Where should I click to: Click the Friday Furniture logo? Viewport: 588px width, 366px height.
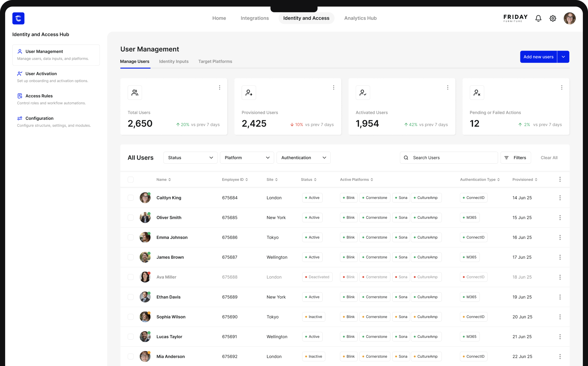click(515, 18)
